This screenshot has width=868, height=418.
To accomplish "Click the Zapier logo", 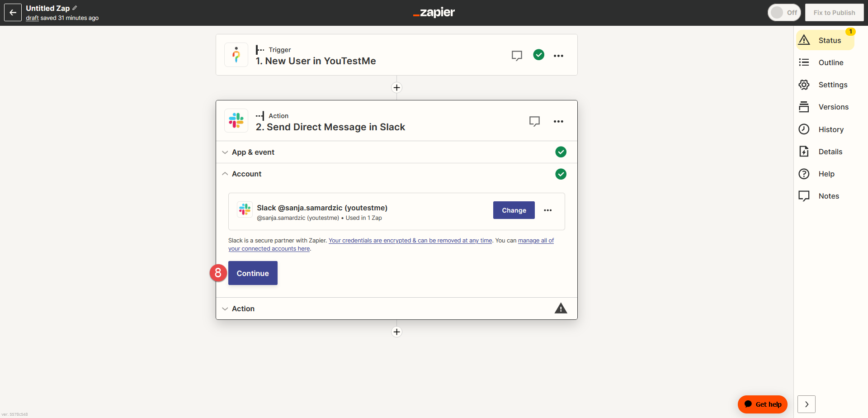I will point(434,13).
